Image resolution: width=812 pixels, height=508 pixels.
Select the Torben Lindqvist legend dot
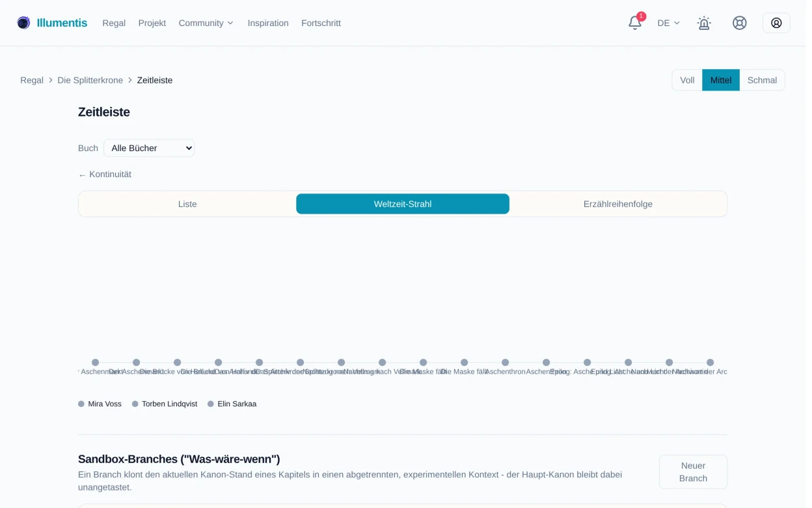[x=135, y=404]
